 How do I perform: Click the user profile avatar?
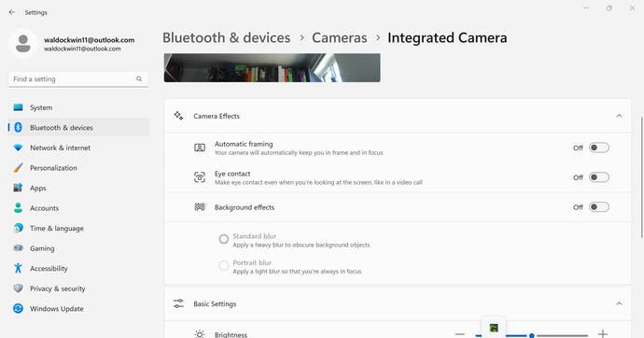pyautogui.click(x=23, y=44)
